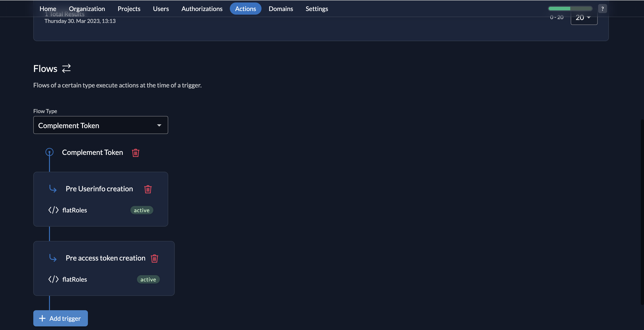Click the arrow icon beside Pre Userinfo creation

[53, 189]
